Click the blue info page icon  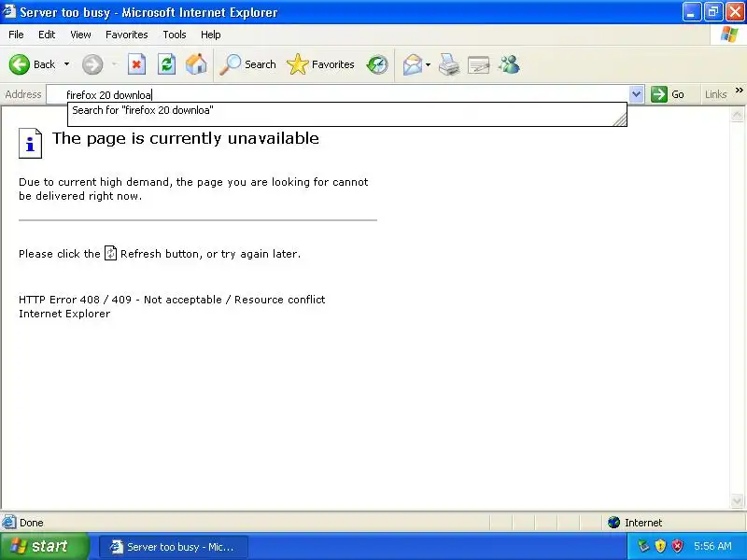[30, 143]
